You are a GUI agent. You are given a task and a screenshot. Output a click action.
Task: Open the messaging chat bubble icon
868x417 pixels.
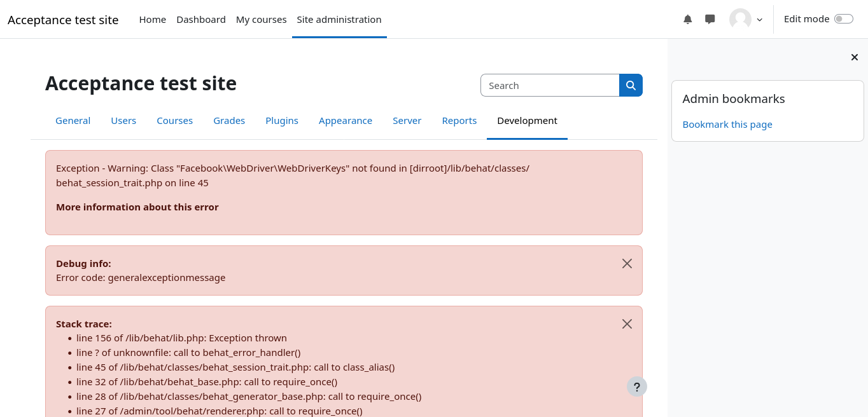point(710,19)
